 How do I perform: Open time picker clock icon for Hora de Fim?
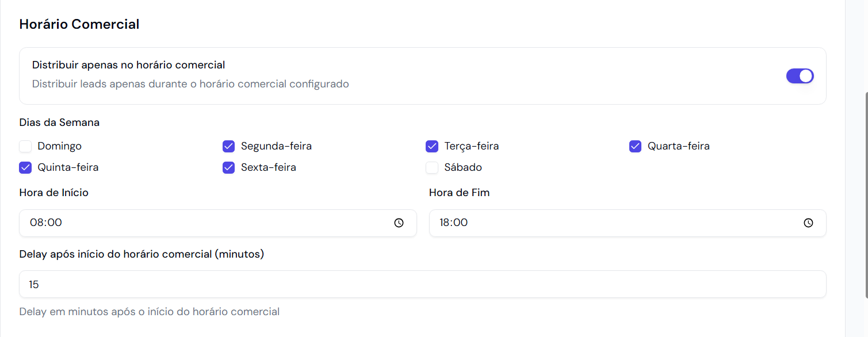pyautogui.click(x=808, y=223)
